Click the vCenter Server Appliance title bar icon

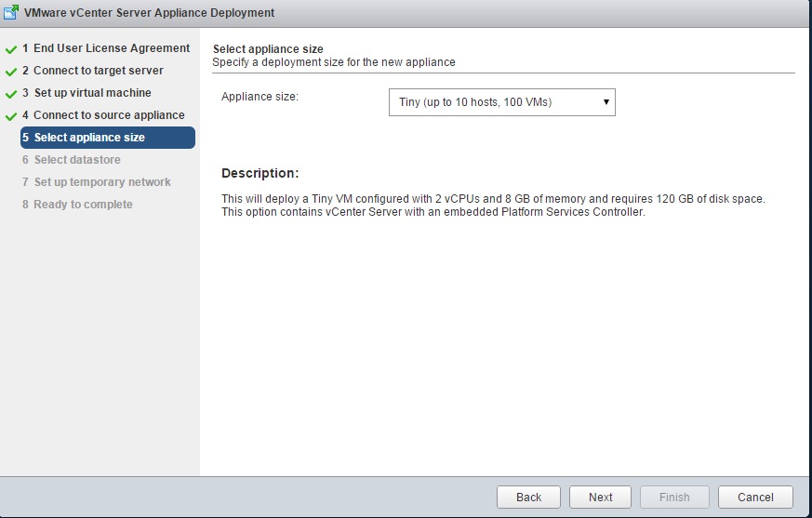pyautogui.click(x=11, y=13)
